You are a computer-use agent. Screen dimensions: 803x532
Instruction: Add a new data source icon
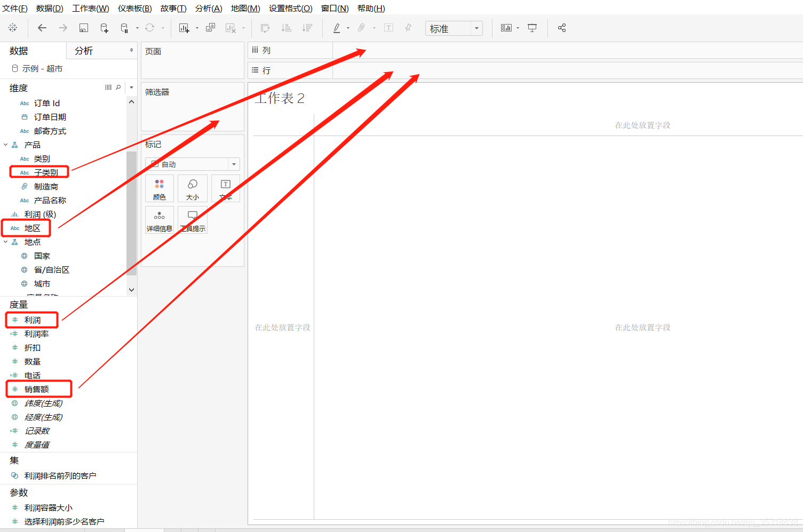(104, 28)
